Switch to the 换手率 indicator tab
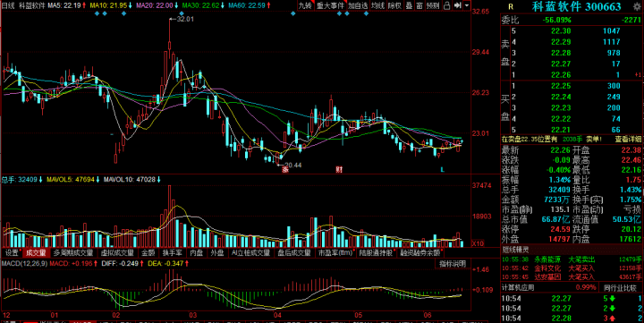The width and height of the screenshot is (644, 323). pyautogui.click(x=172, y=252)
